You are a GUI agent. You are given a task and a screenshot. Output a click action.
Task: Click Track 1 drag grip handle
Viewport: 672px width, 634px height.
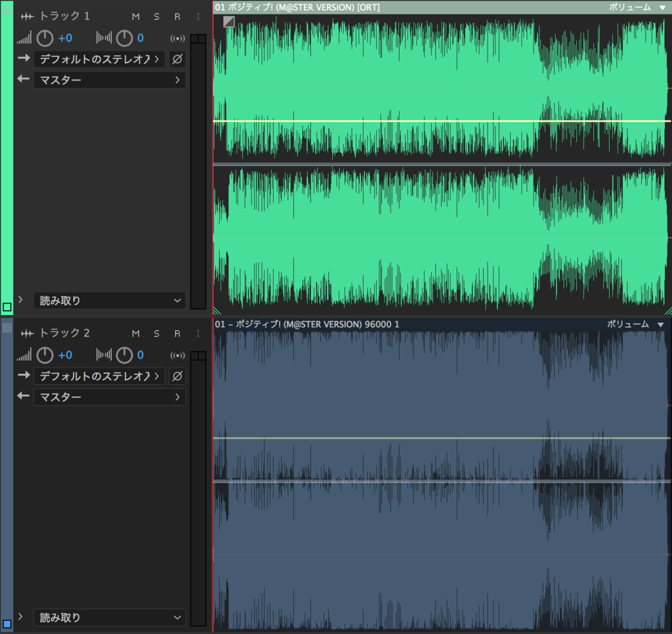coord(7,11)
